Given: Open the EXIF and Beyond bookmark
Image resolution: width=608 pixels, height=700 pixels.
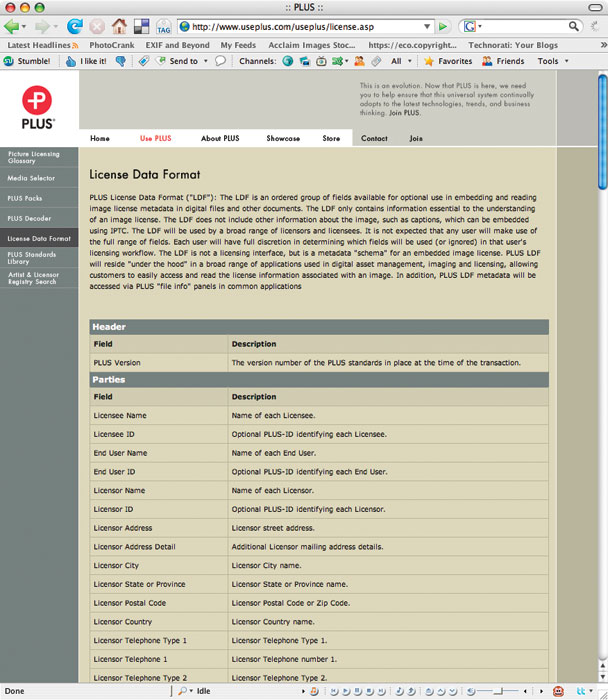Looking at the screenshot, I should click(177, 45).
